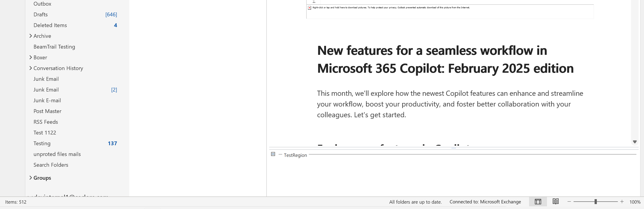Viewport: 644px width, 209px height.
Task: Click the TestRegion label
Action: tap(295, 155)
